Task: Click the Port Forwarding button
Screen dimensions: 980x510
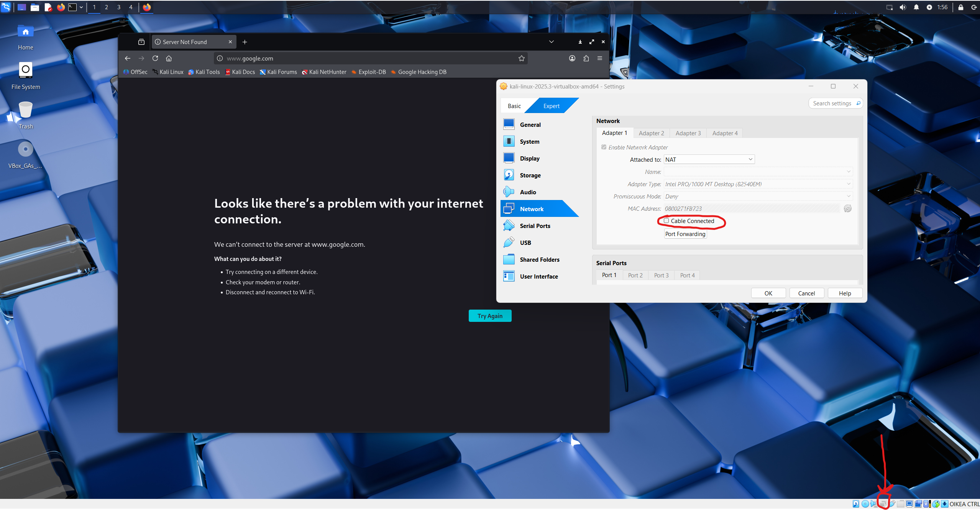Action: pyautogui.click(x=685, y=234)
